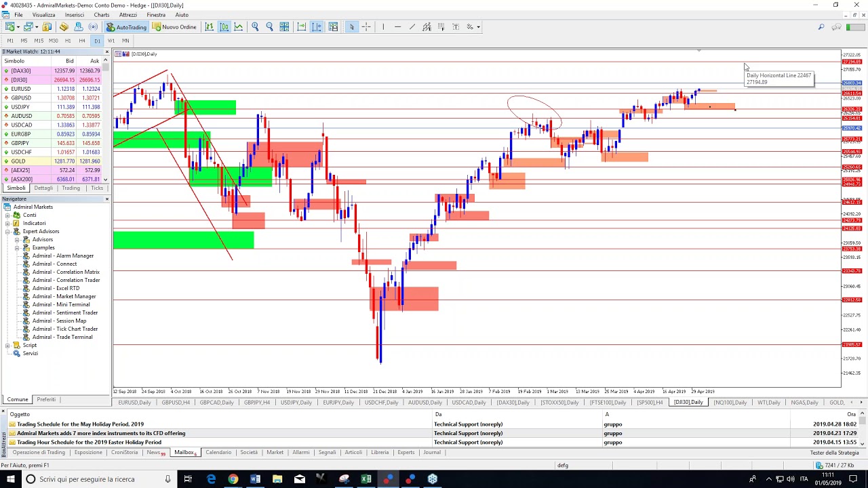Expand the Examples folder
This screenshot has height=488, width=868.
point(17,247)
